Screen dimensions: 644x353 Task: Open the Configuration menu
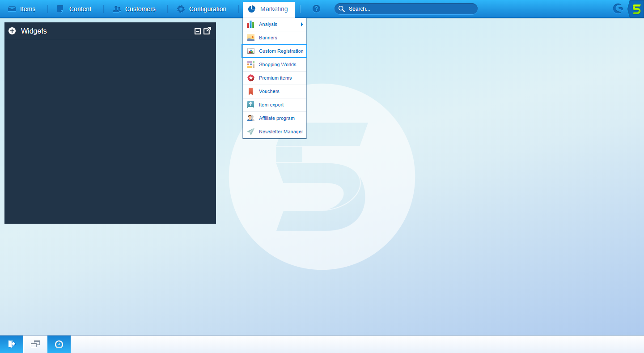click(x=202, y=9)
